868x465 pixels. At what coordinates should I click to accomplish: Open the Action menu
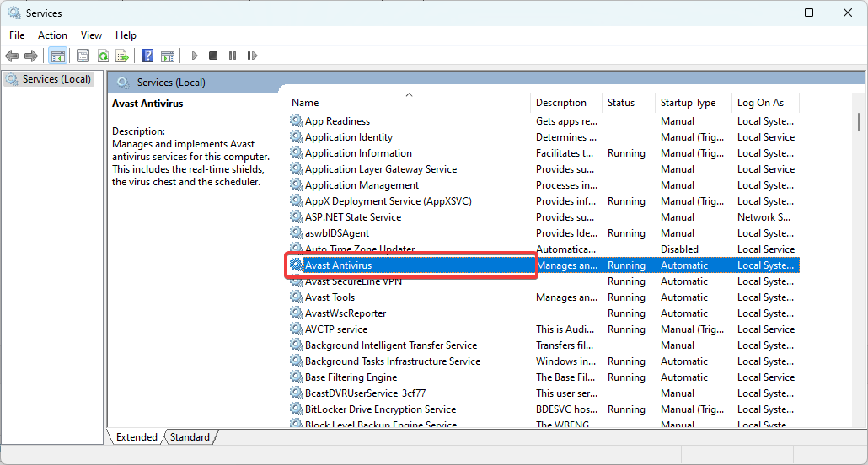[x=52, y=35]
